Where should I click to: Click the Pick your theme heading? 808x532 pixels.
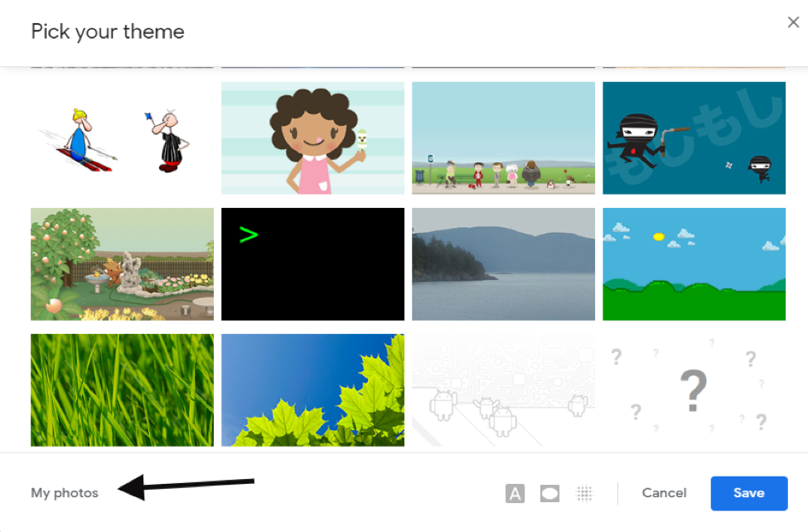108,32
